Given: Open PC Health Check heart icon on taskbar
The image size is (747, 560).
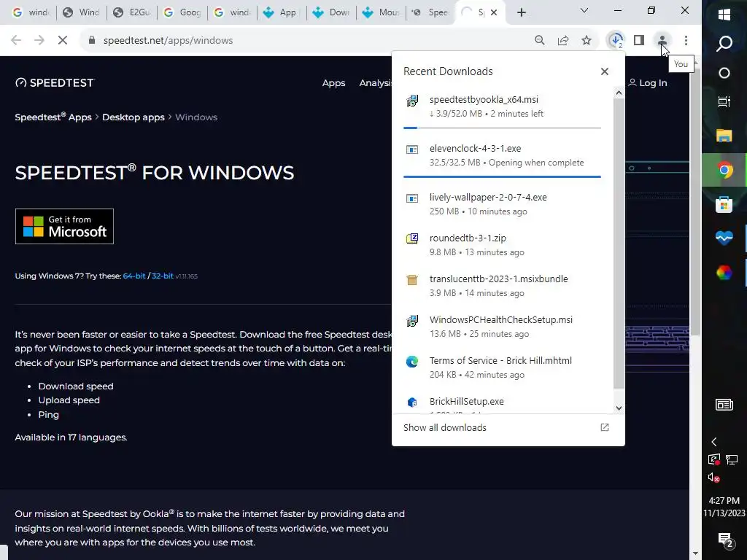Looking at the screenshot, I should [x=724, y=238].
